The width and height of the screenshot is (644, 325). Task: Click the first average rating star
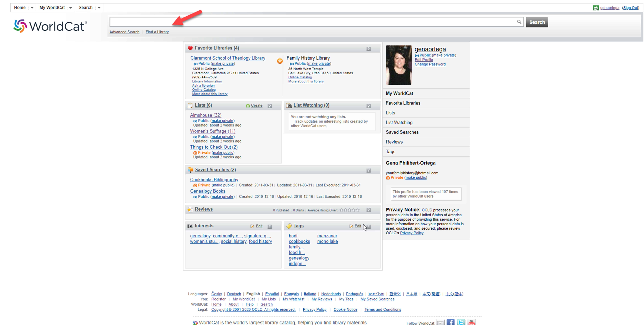pyautogui.click(x=341, y=210)
